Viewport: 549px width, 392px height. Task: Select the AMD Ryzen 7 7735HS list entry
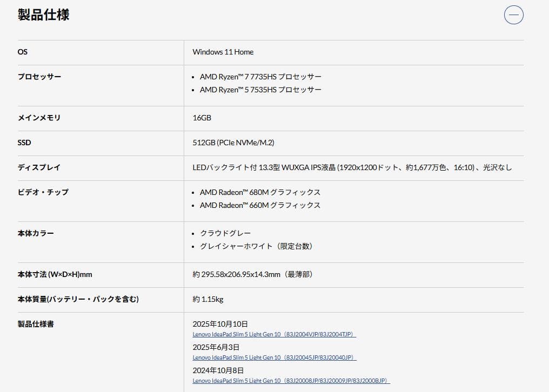pos(260,77)
